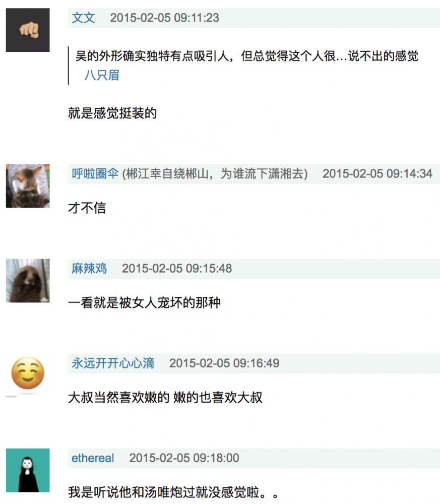Click timestamp 2015-02-05 09:11:23
Viewport: 440px width, 504px height.
coord(164,18)
